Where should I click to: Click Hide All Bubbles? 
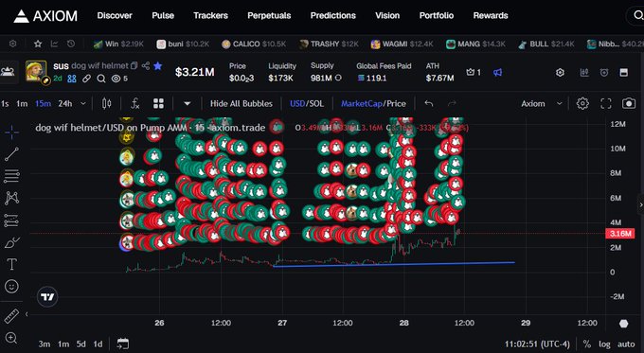(241, 104)
